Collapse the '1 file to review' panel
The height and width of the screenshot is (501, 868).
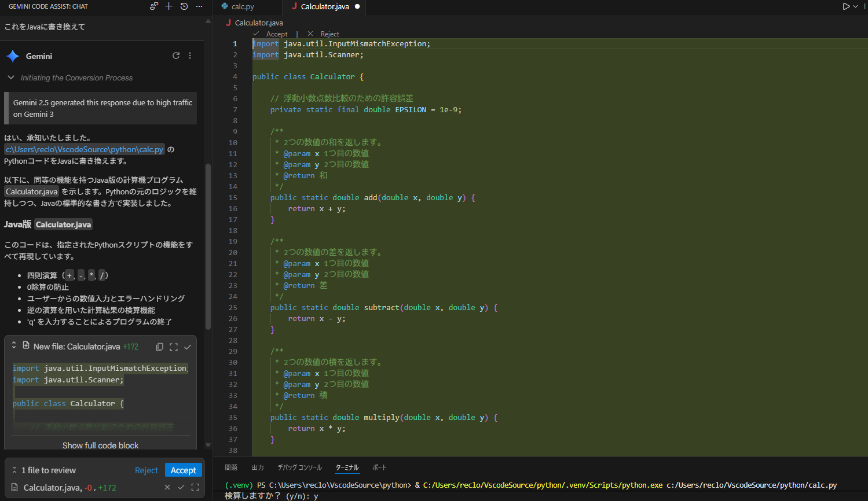(14, 470)
